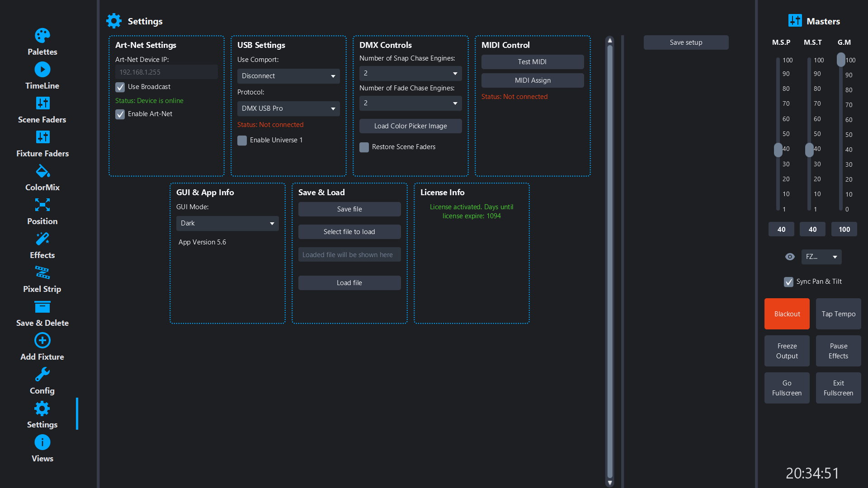This screenshot has width=868, height=488.
Task: Disable the Enable Art-Net checkbox
Action: (120, 114)
